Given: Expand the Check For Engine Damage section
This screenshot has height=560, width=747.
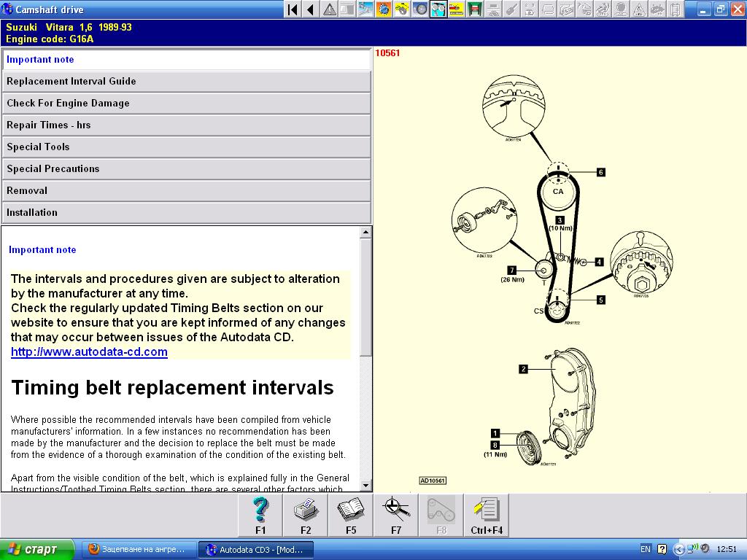Looking at the screenshot, I should point(186,103).
